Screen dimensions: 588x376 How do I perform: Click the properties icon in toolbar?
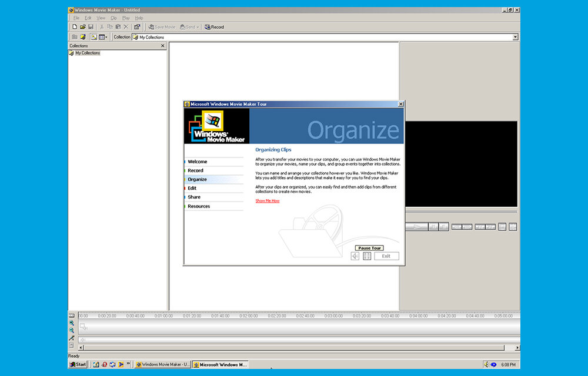pyautogui.click(x=137, y=27)
